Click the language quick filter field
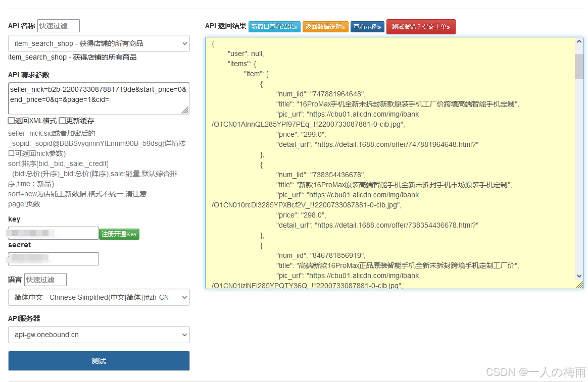 click(45, 280)
